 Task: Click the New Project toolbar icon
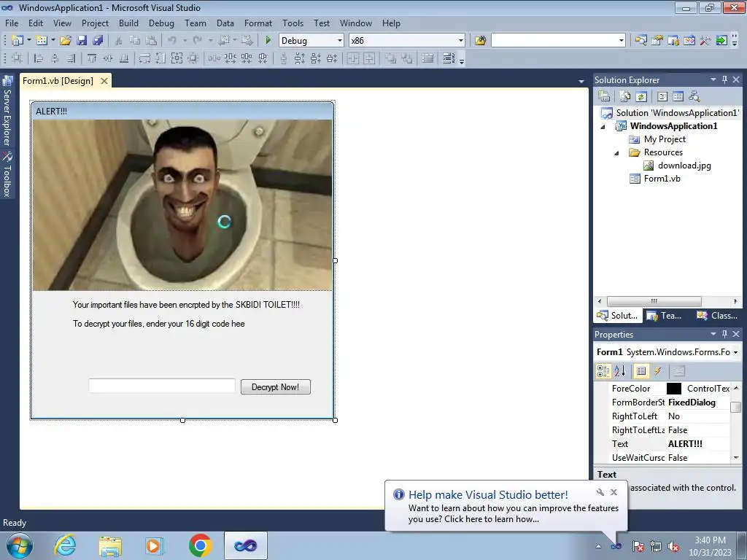point(18,41)
